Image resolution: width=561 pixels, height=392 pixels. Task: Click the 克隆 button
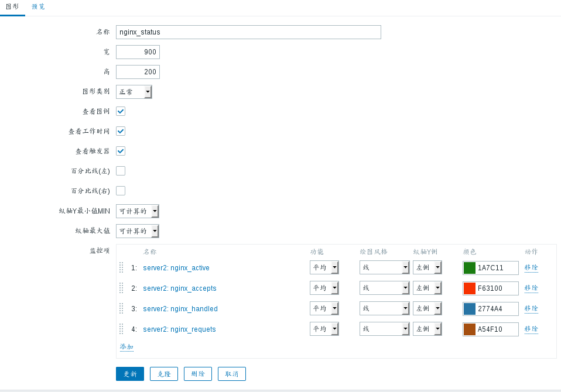[164, 374]
